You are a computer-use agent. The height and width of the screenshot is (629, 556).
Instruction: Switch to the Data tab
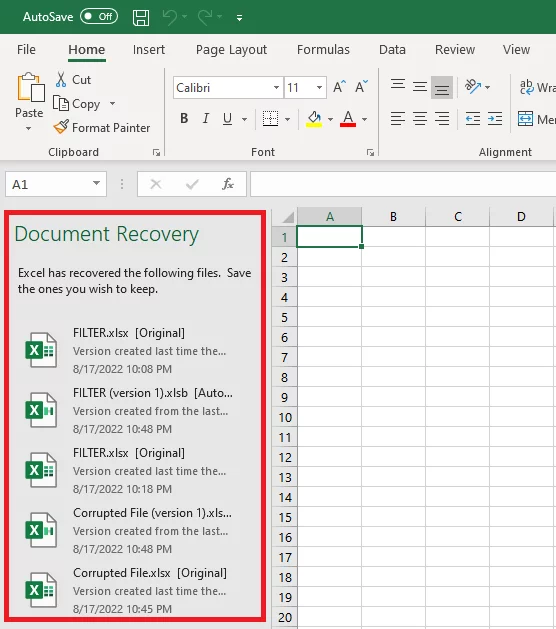(392, 49)
